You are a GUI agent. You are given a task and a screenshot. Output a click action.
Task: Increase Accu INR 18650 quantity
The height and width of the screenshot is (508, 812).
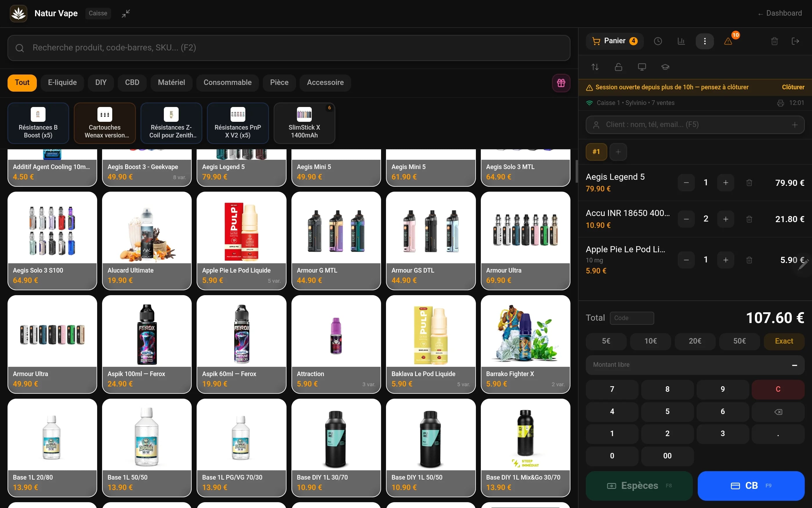coord(725,219)
